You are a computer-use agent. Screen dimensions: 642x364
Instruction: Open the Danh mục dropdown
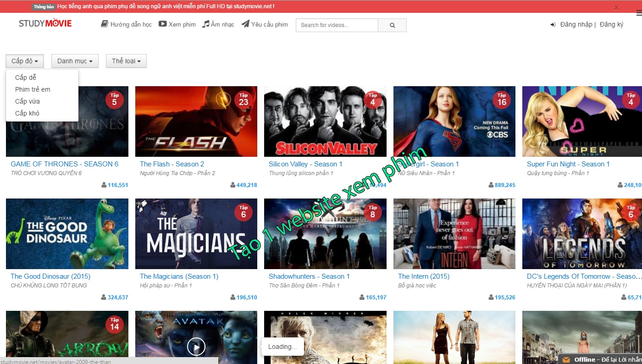click(74, 61)
